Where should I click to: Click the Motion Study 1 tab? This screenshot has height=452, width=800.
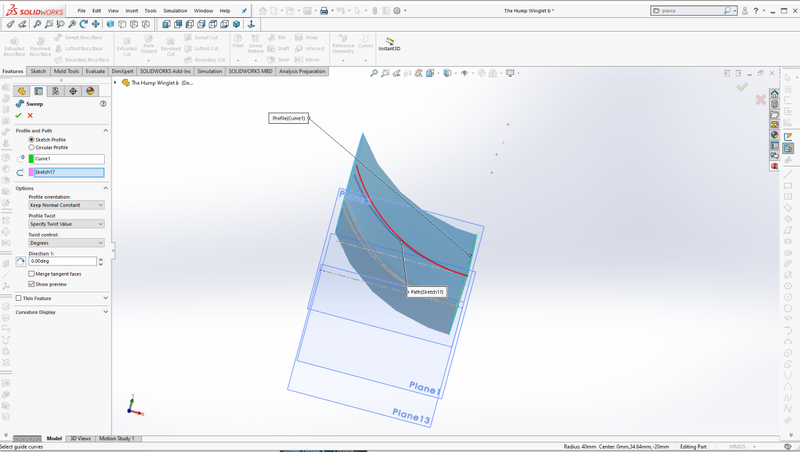117,439
